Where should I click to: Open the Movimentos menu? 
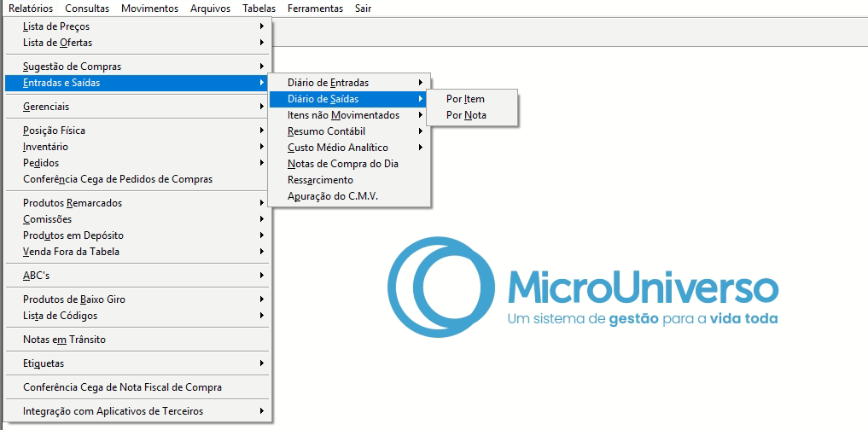click(x=149, y=9)
